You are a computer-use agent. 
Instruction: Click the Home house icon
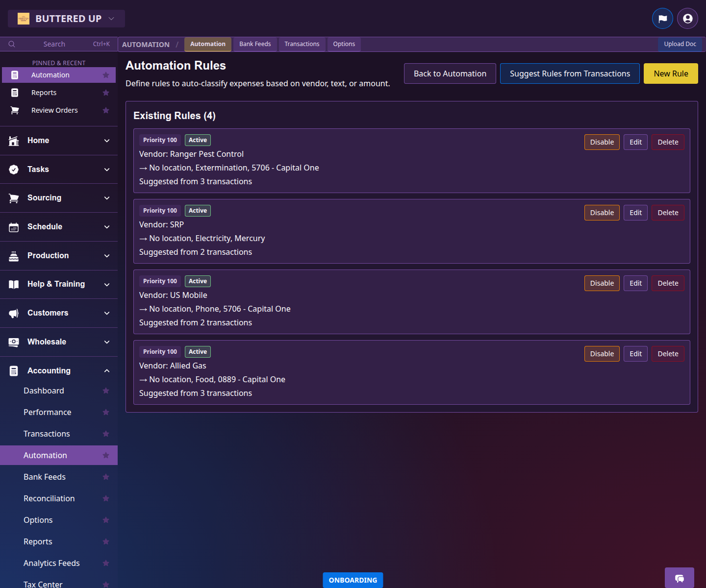(x=14, y=141)
